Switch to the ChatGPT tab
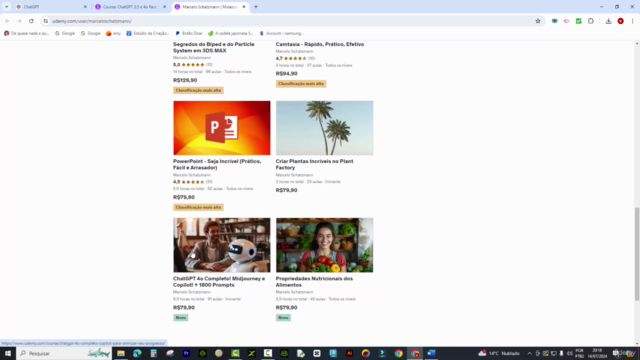The image size is (640, 360). (49, 7)
